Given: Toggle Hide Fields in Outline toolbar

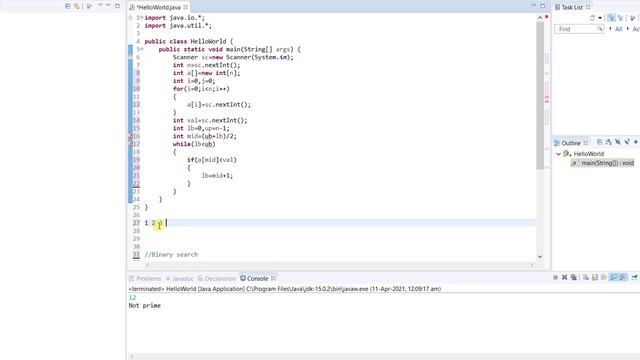Looking at the screenshot, I should point(609,142).
